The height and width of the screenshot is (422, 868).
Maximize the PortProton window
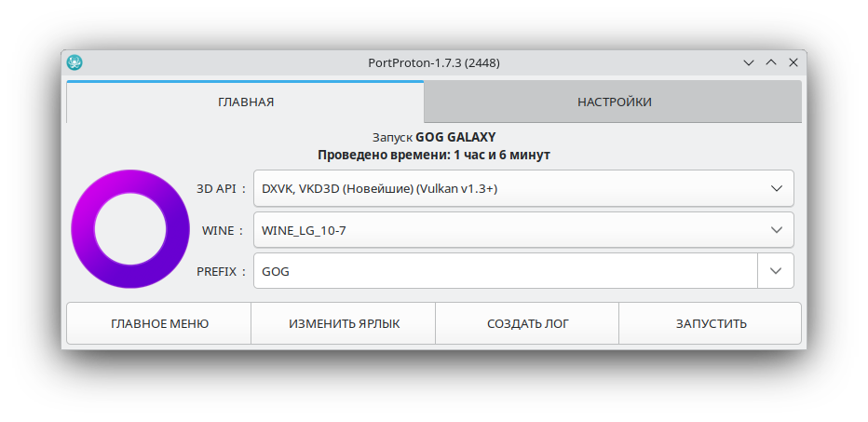click(x=770, y=62)
